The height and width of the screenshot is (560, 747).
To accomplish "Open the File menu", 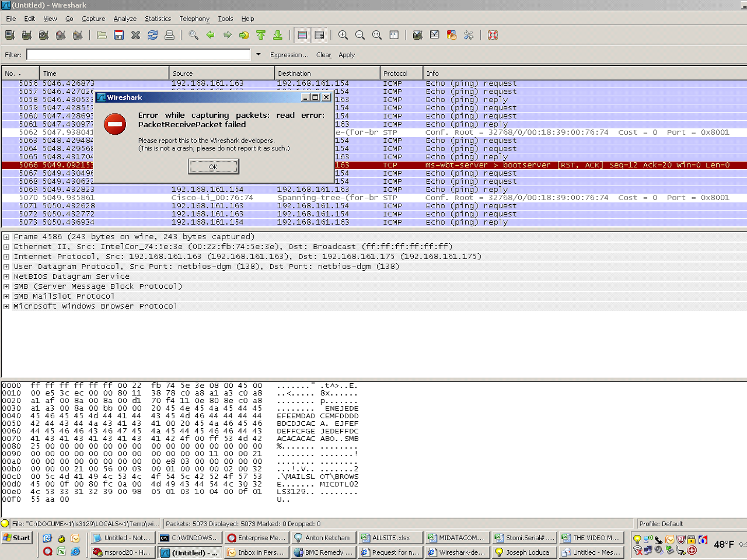I will tap(11, 19).
